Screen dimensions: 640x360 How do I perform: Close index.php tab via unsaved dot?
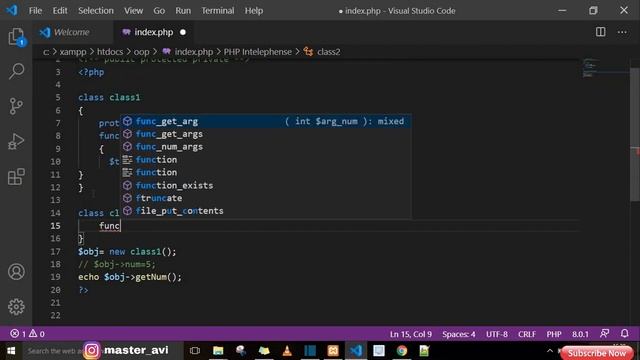pyautogui.click(x=183, y=32)
